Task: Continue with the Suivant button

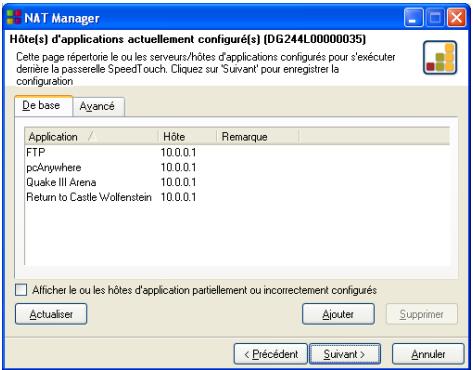Action: (x=345, y=354)
